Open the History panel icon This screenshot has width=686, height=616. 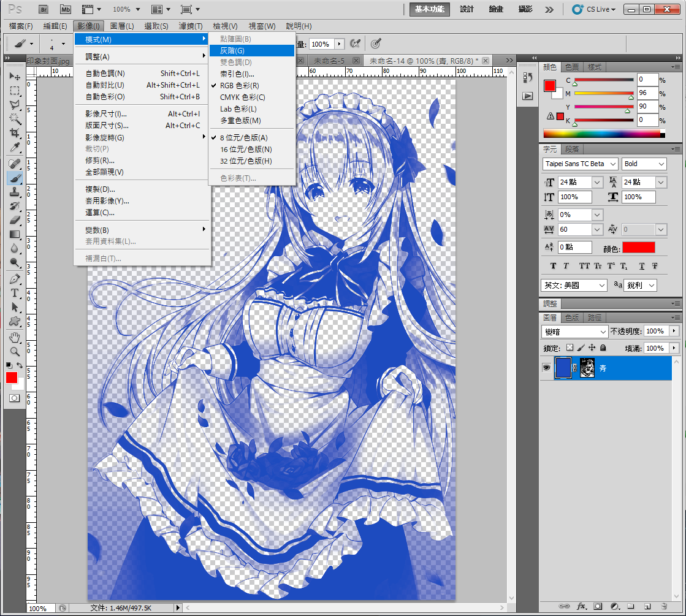[x=528, y=78]
